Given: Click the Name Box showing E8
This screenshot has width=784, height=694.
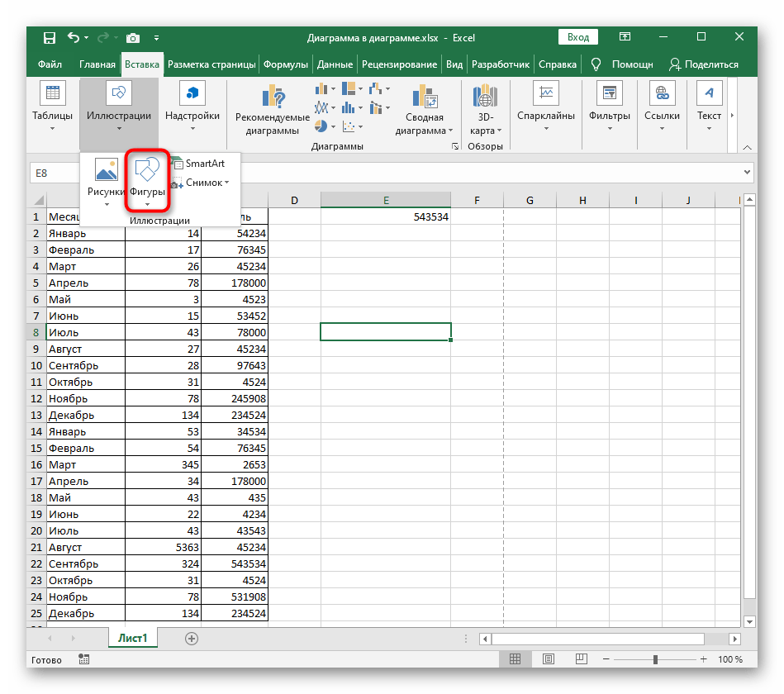Looking at the screenshot, I should [x=55, y=173].
